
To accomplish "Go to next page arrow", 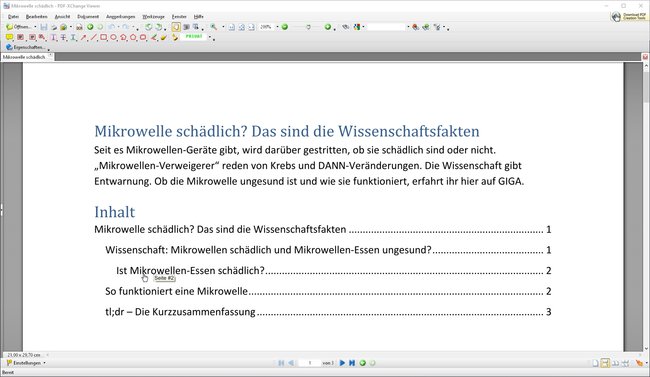I will click(x=342, y=363).
